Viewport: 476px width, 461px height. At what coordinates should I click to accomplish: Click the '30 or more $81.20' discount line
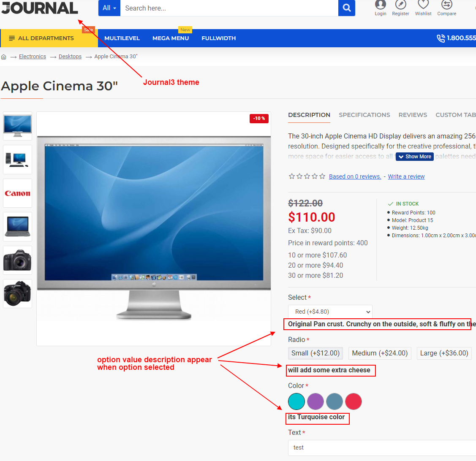click(316, 275)
